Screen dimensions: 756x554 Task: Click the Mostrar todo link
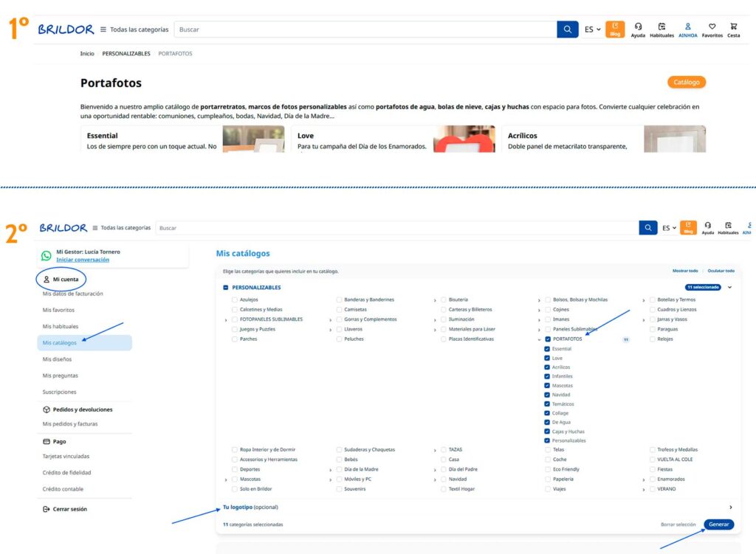coord(685,271)
